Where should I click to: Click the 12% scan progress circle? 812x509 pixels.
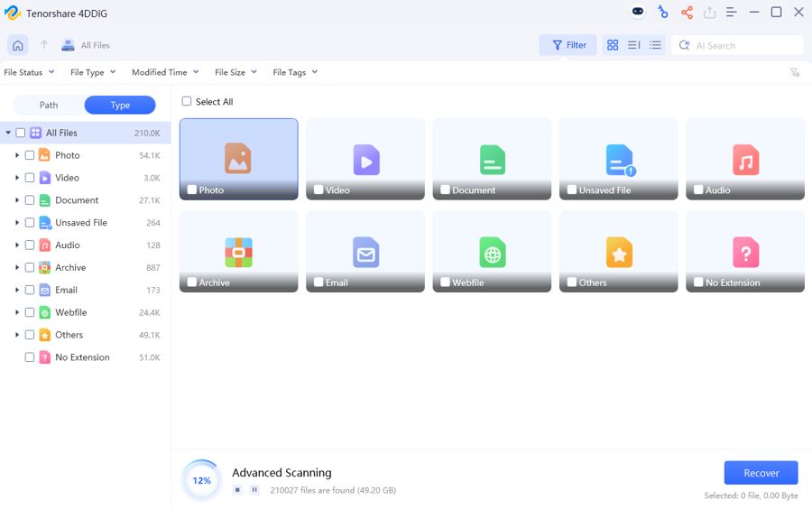click(202, 480)
